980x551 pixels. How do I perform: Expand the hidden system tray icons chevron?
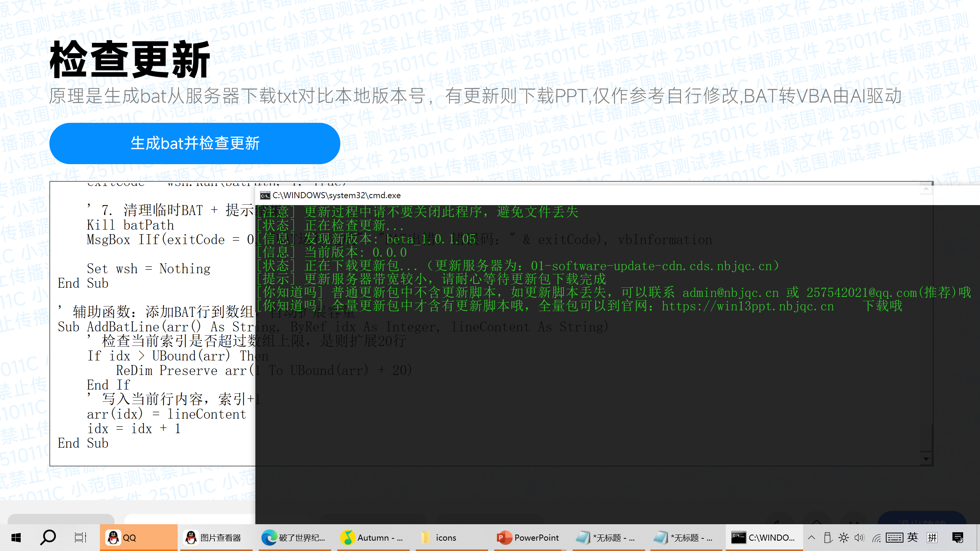click(x=812, y=538)
